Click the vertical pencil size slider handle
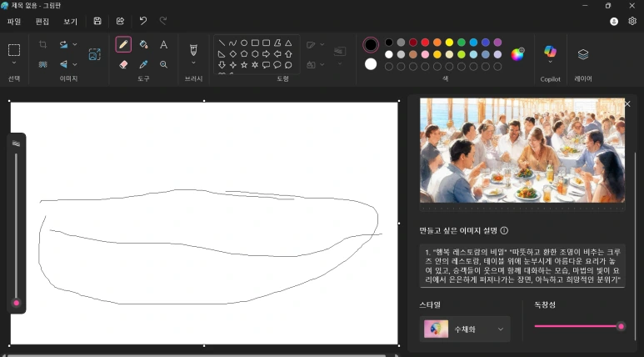 tap(17, 303)
